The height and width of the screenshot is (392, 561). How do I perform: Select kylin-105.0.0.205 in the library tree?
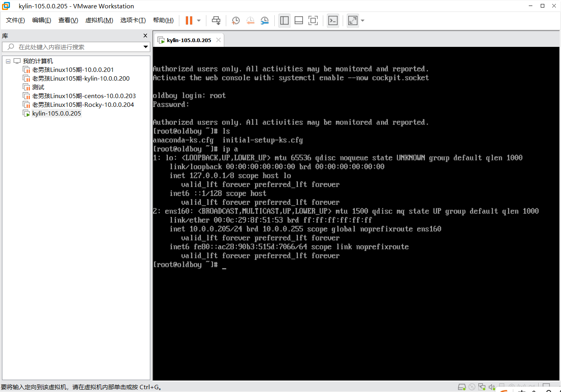tap(56, 114)
